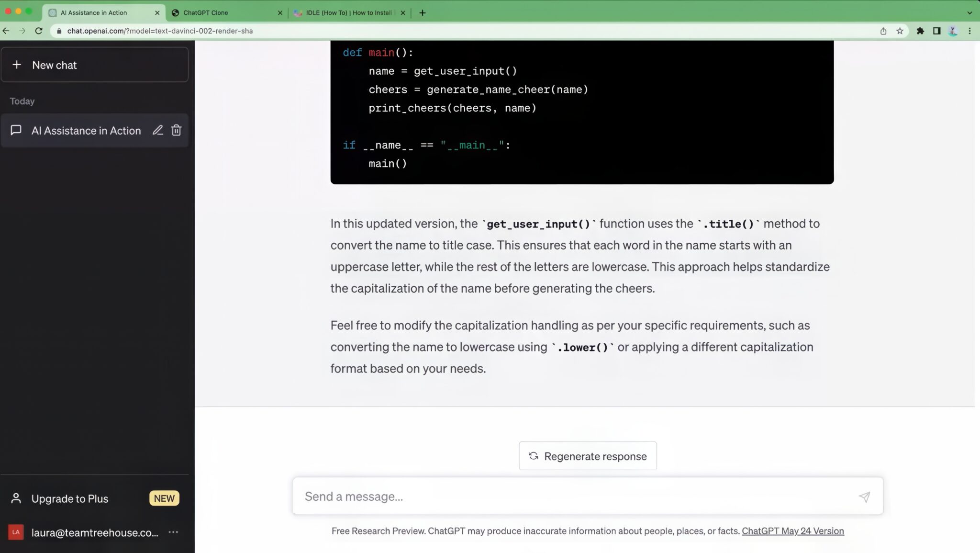Open account options three-dot menu
This screenshot has width=980, height=553.
(x=173, y=532)
